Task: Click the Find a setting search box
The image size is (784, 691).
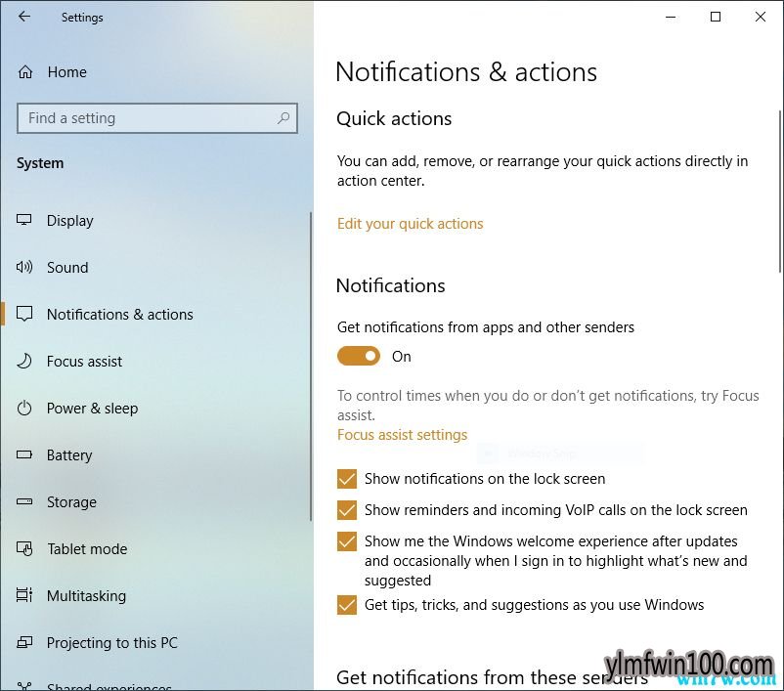Action: (x=157, y=118)
